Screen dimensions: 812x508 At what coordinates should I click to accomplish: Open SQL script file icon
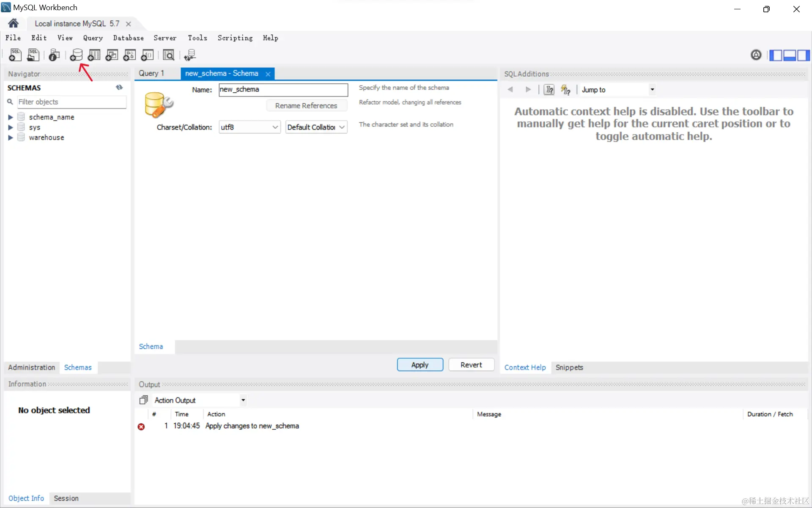pos(33,55)
